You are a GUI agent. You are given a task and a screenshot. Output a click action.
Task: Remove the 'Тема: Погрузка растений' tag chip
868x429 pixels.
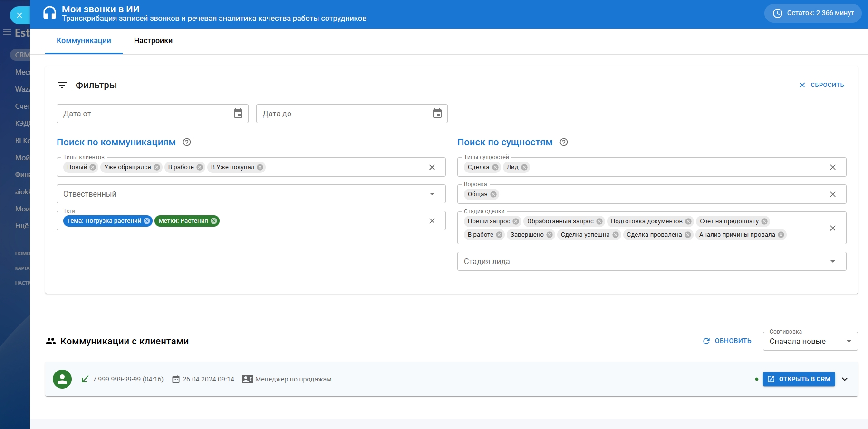[147, 221]
